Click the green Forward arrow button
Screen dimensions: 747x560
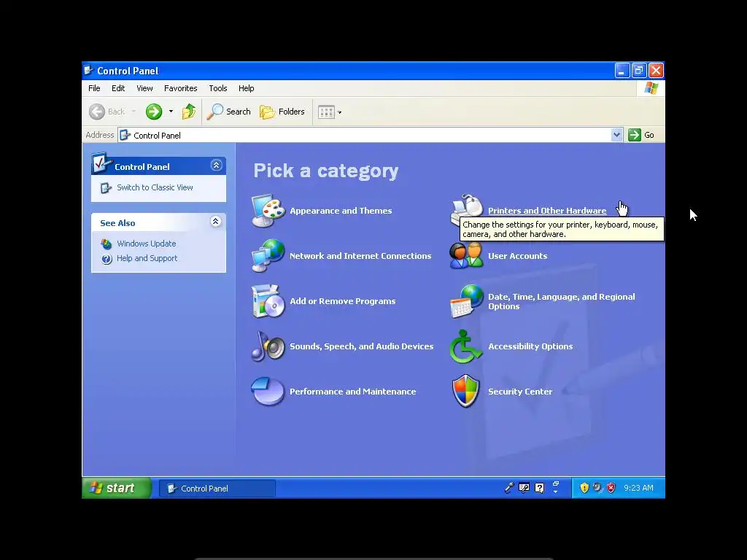[x=154, y=112]
